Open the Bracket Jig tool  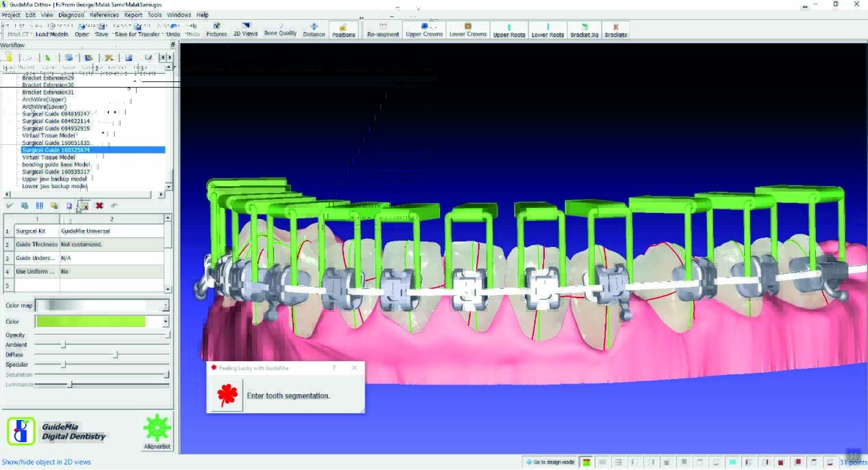(x=584, y=30)
